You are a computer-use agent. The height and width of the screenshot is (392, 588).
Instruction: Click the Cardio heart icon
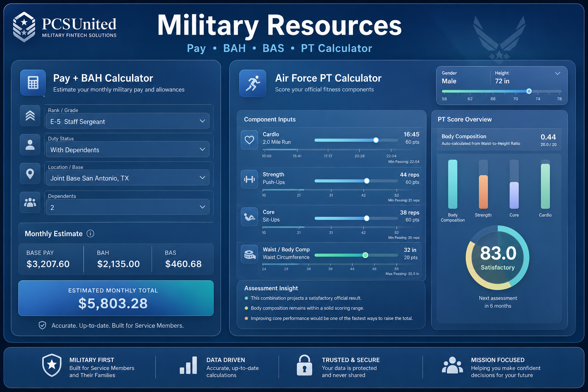[249, 140]
